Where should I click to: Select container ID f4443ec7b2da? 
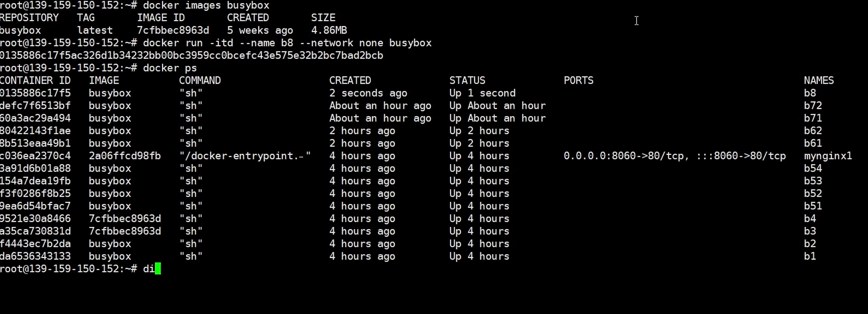[35, 244]
